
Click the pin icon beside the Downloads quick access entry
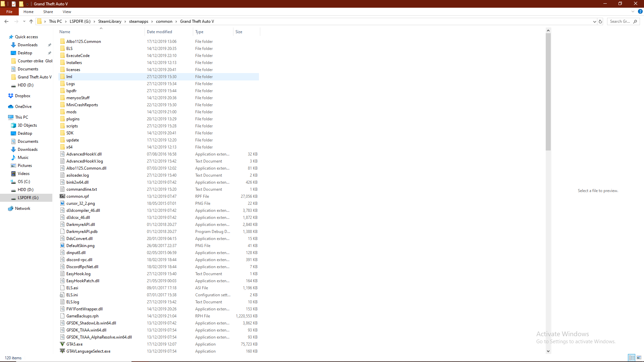(50, 45)
